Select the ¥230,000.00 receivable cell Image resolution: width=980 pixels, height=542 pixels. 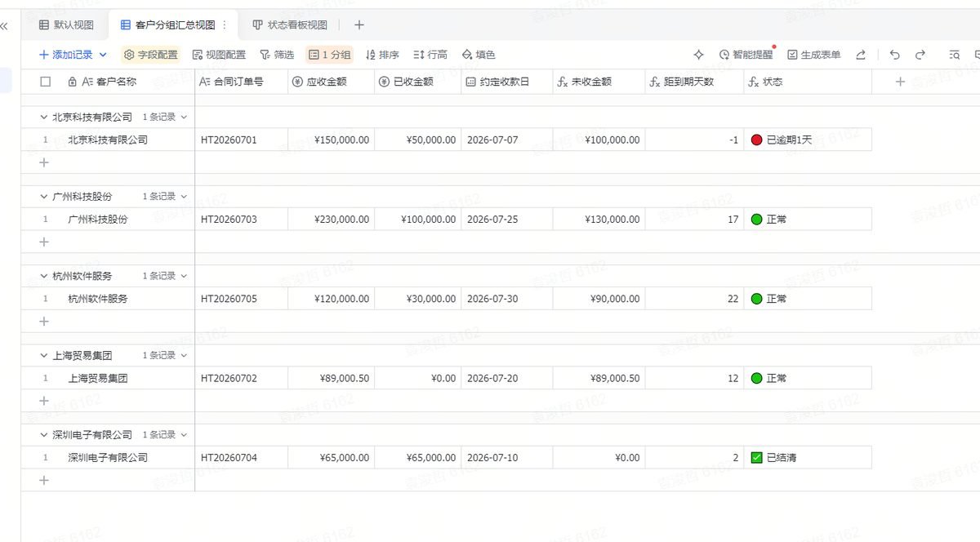coord(332,219)
